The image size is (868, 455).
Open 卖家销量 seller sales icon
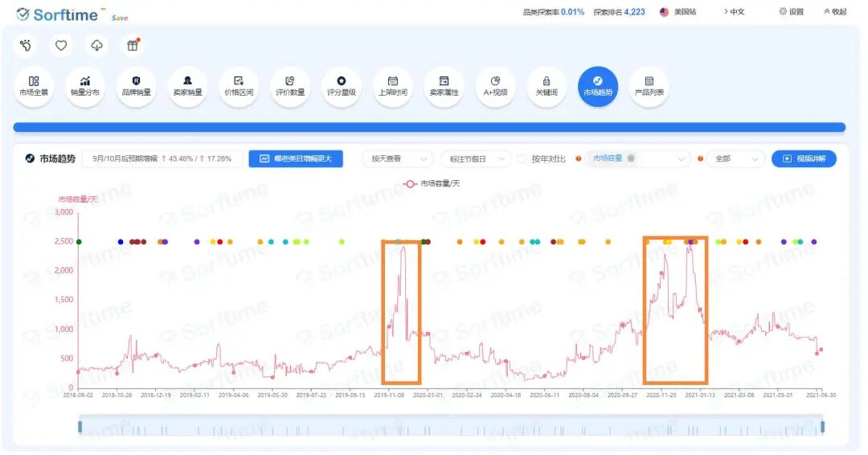187,86
